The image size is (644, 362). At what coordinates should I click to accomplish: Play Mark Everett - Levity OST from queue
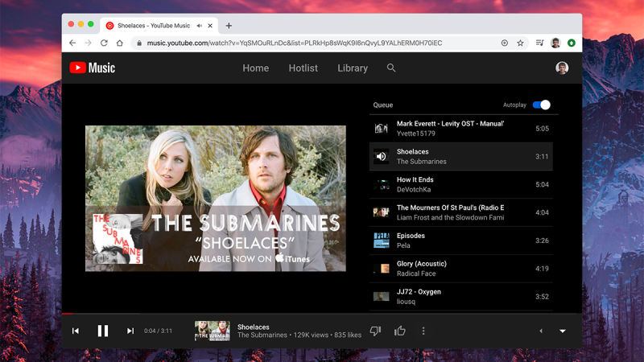click(x=460, y=129)
